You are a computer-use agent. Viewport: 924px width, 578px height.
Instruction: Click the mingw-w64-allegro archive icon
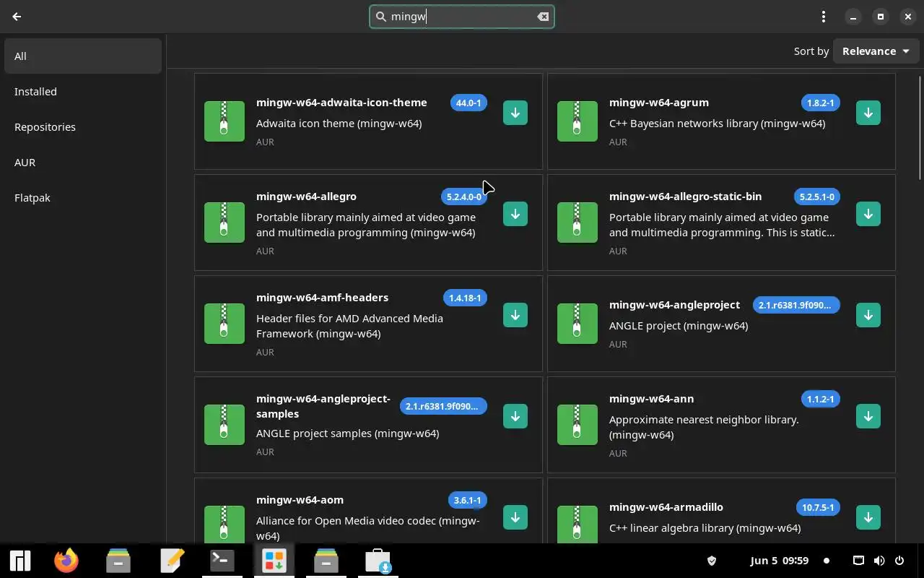click(225, 222)
